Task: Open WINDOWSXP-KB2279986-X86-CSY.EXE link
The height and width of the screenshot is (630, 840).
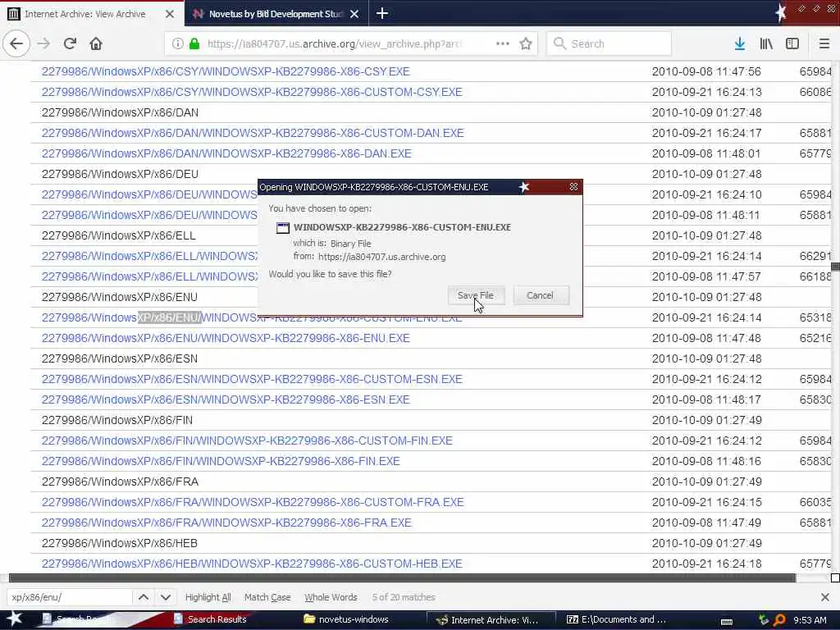Action: (226, 71)
